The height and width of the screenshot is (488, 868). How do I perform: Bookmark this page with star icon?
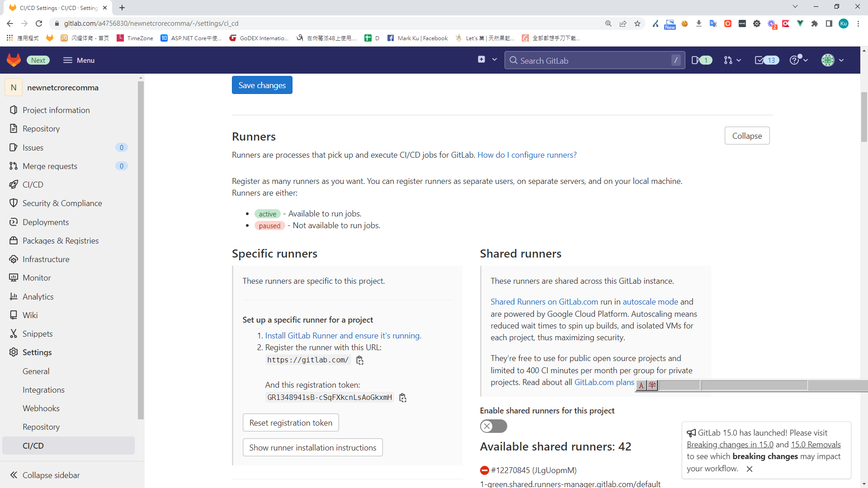(637, 23)
